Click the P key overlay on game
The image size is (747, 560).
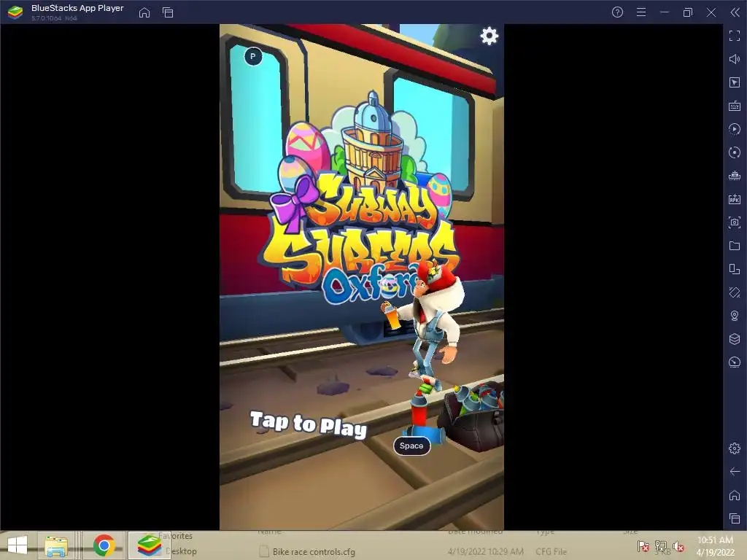click(253, 57)
